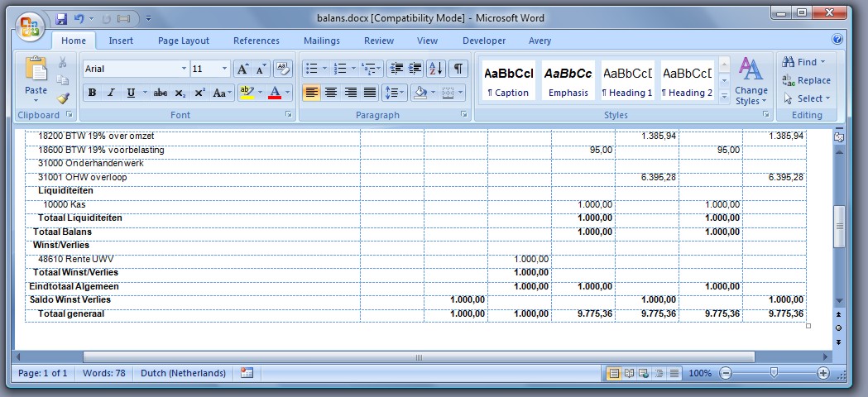868x397 pixels.
Task: Toggle Italic formatting
Action: pos(111,93)
